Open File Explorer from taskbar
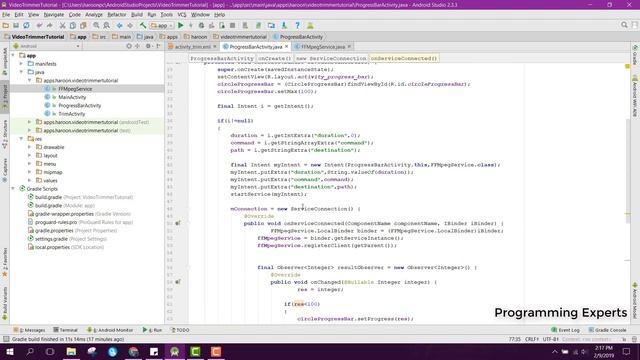The width and height of the screenshot is (640, 360). [x=71, y=351]
